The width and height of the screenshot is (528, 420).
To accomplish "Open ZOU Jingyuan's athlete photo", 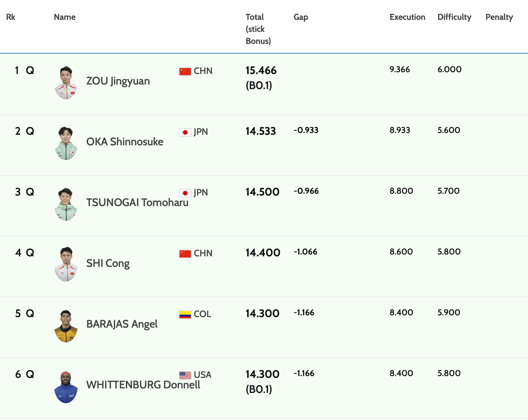I will [x=66, y=82].
